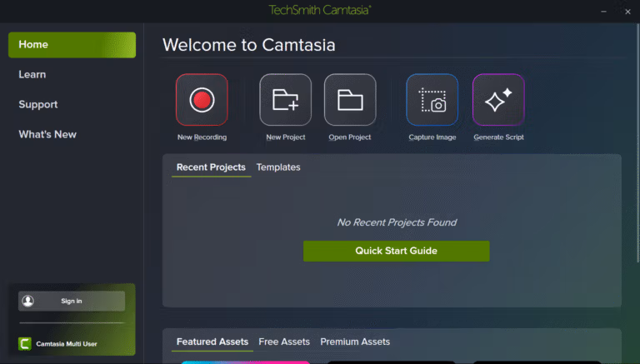Viewport: 640px width, 364px height.
Task: Launch Capture Image camera icon
Action: [432, 100]
